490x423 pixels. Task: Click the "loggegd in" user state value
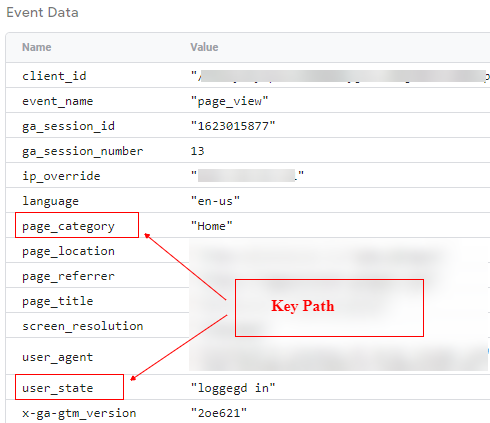233,388
